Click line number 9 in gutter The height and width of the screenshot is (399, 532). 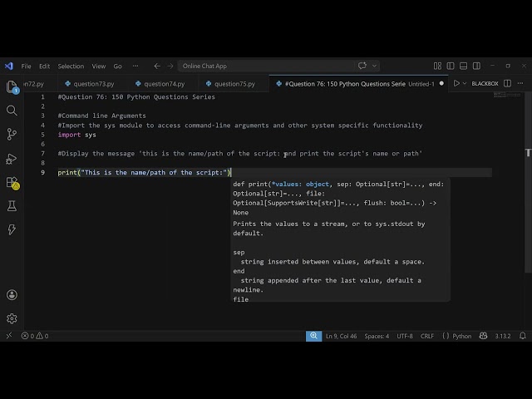click(42, 172)
